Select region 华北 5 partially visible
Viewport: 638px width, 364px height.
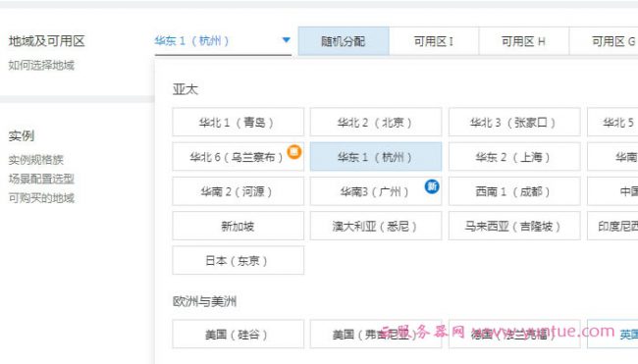click(x=612, y=122)
